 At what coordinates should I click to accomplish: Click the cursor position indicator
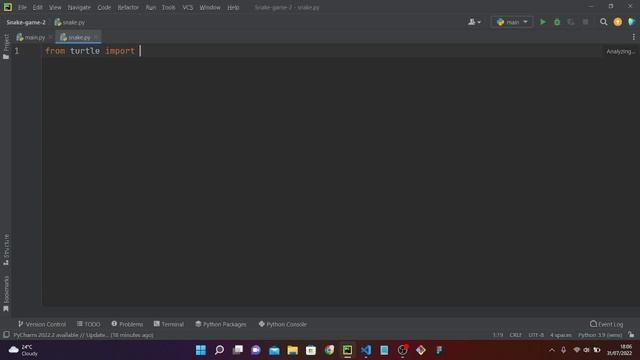[x=498, y=335]
